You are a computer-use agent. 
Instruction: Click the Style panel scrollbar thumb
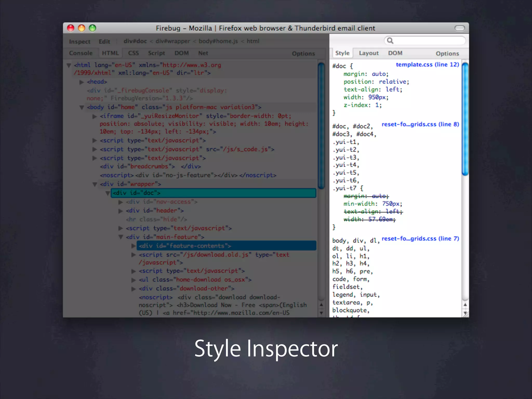(465, 119)
